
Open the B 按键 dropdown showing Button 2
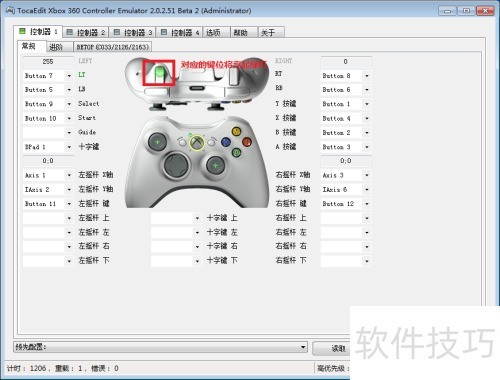click(x=346, y=133)
